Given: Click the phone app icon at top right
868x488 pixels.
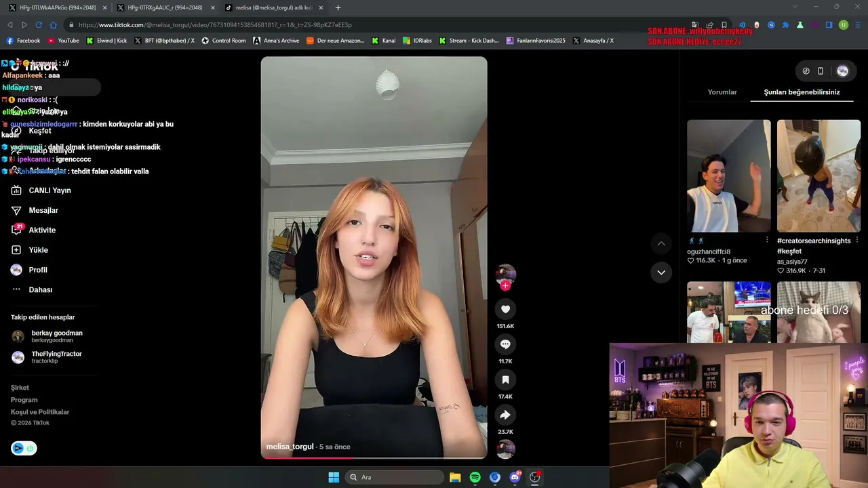Looking at the screenshot, I should 821,71.
